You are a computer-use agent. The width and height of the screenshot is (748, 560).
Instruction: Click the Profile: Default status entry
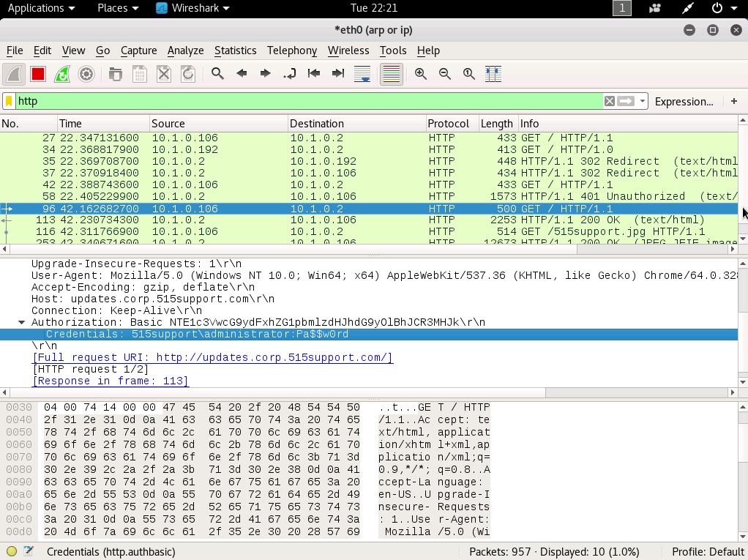[x=708, y=552]
